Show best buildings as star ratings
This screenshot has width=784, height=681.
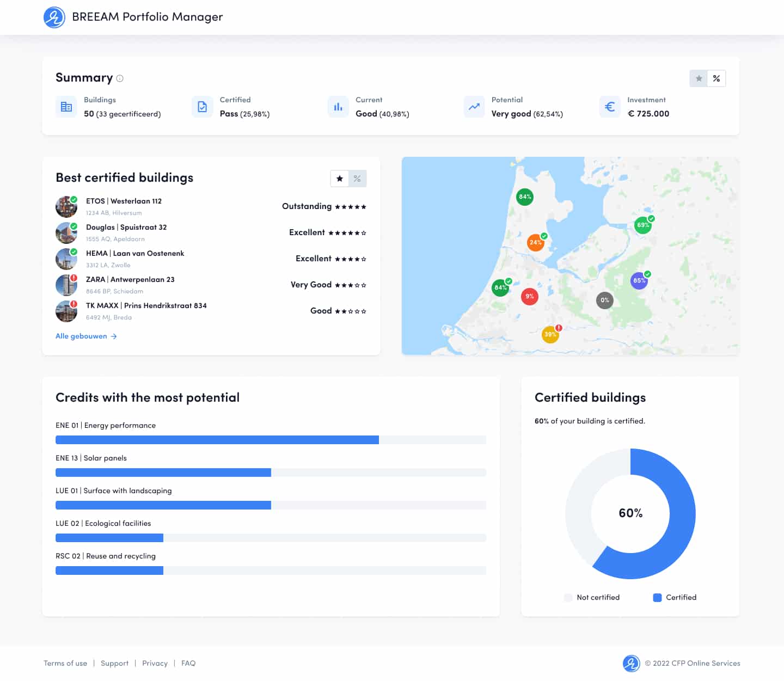[x=340, y=179]
